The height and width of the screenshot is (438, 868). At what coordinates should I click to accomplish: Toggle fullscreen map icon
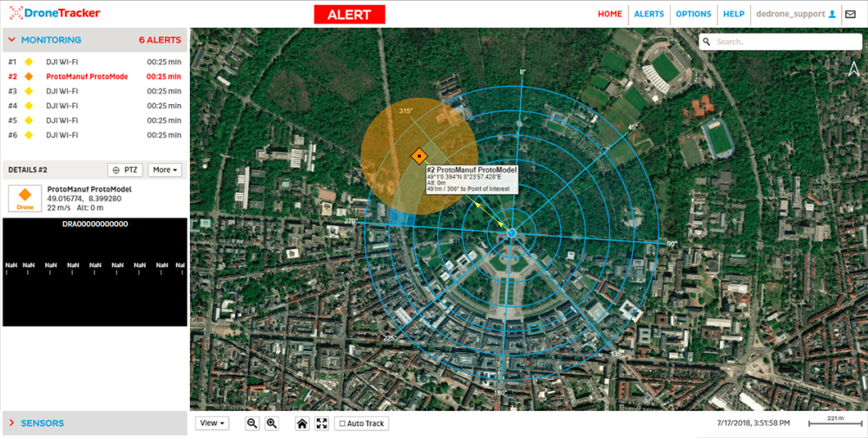(x=322, y=423)
